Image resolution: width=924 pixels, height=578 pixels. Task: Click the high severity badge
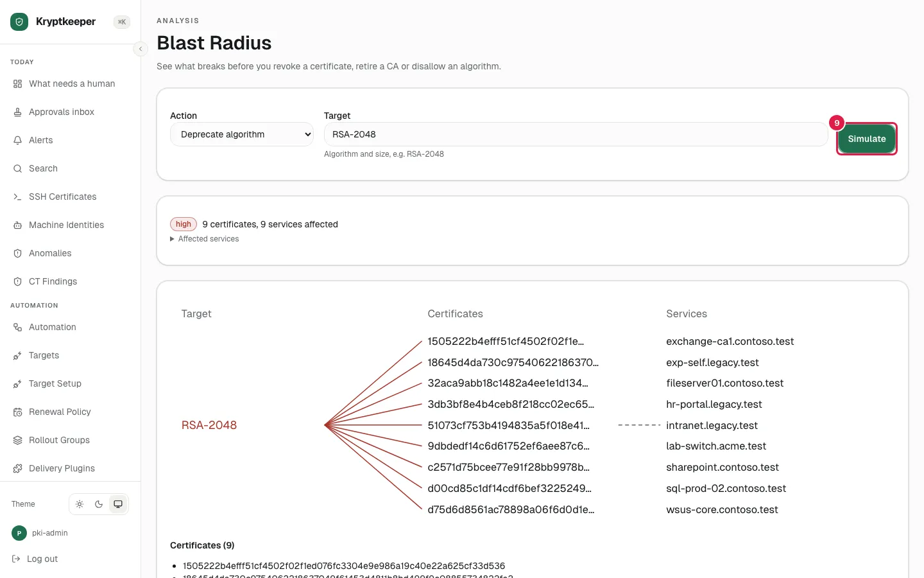coord(184,224)
